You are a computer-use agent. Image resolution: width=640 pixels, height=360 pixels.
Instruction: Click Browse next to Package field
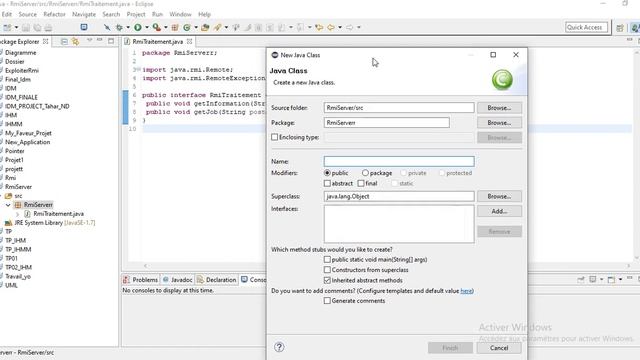[499, 122]
